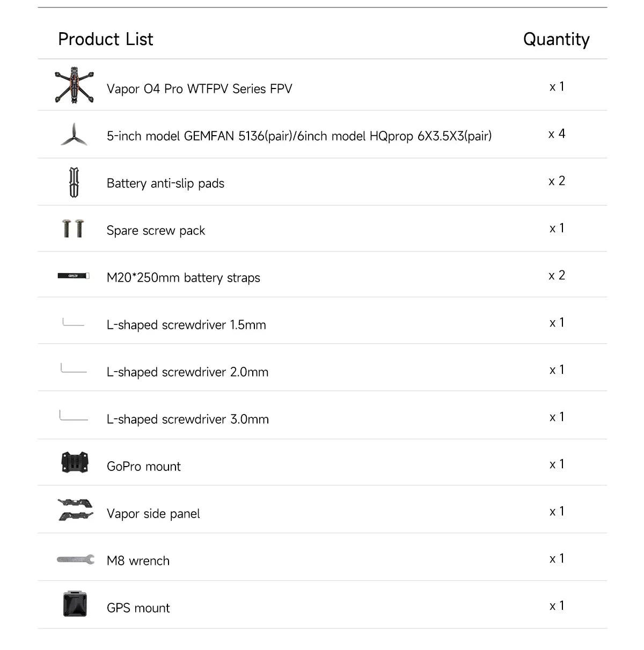The image size is (644, 650).
Task: Select the 1.5mm L-shaped screwdriver icon
Action: point(73,323)
